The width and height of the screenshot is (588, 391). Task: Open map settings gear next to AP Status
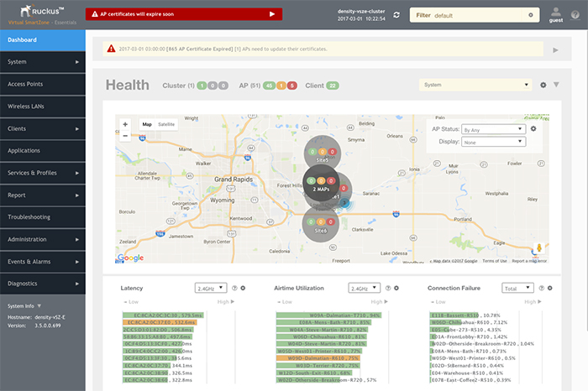(x=533, y=129)
